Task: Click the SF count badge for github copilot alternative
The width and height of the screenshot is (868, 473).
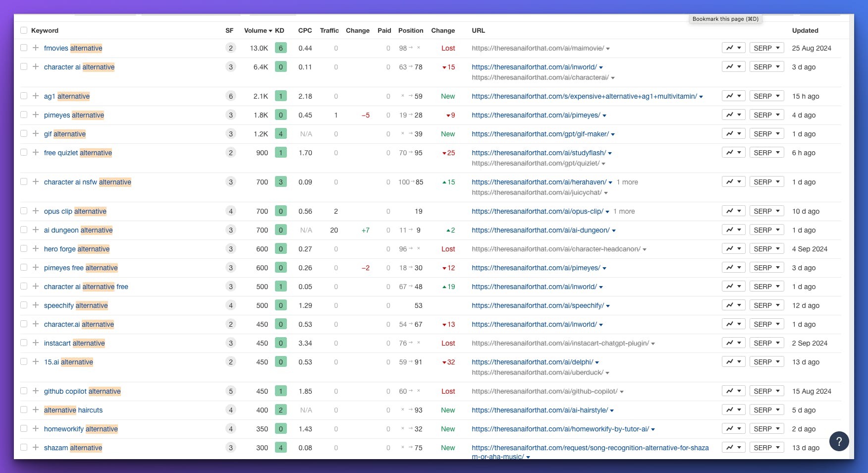Action: (x=230, y=391)
